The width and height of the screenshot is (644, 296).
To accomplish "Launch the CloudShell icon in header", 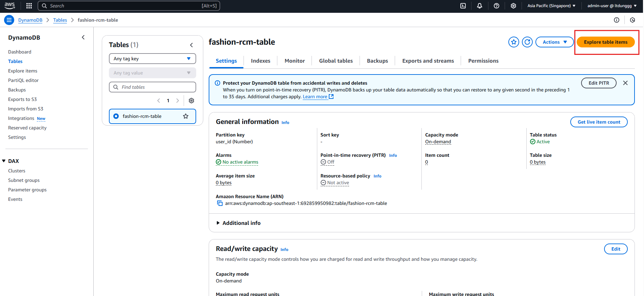I will [463, 6].
